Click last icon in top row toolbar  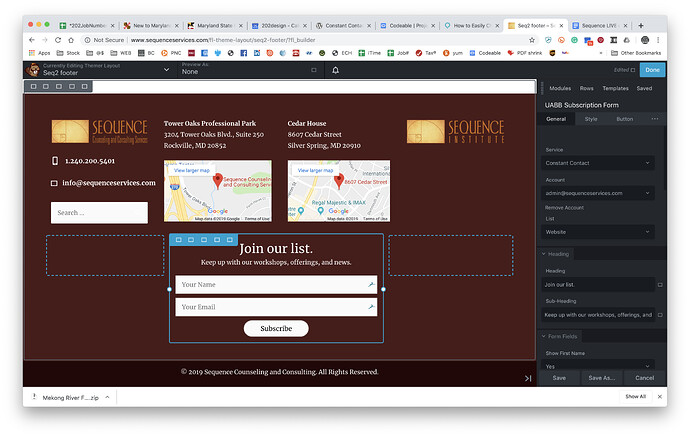point(84,86)
